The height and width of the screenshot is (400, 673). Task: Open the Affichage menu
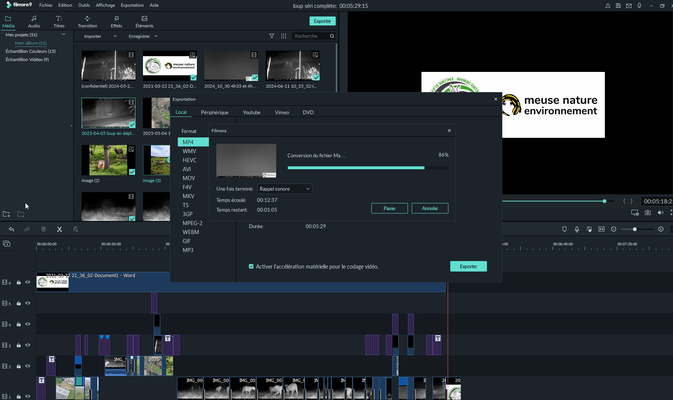pyautogui.click(x=105, y=5)
